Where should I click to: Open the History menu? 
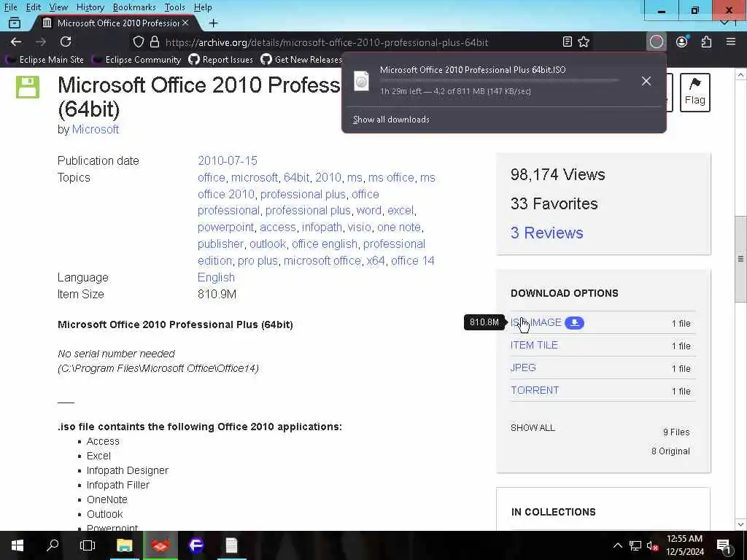click(90, 7)
